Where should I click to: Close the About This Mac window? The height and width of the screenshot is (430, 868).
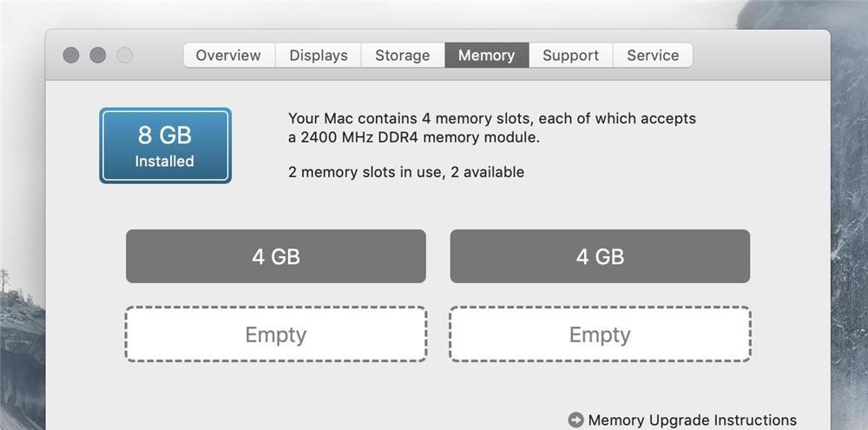pyautogui.click(x=71, y=56)
